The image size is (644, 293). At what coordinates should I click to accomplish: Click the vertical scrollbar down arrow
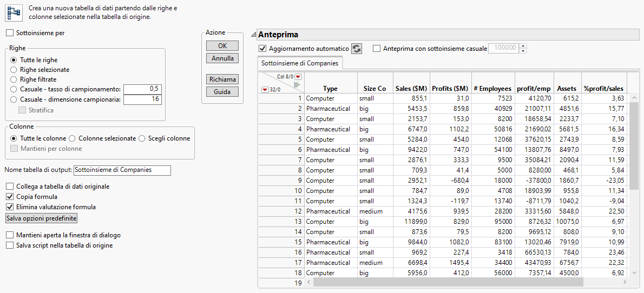click(634, 273)
